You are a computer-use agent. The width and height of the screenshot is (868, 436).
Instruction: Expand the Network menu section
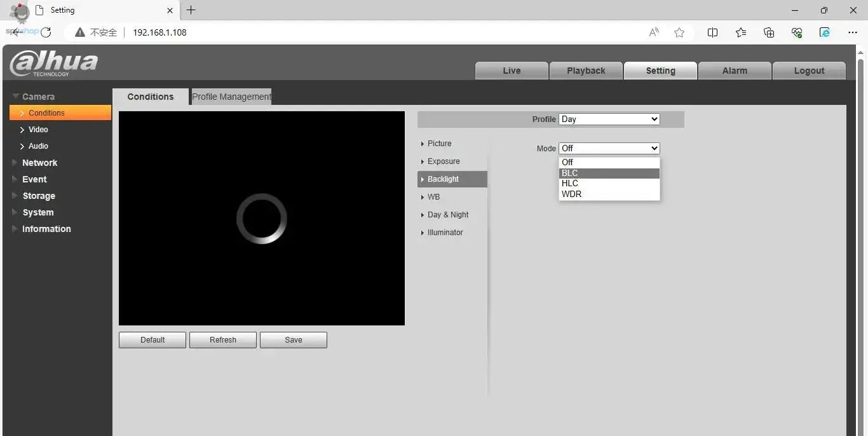(39, 163)
